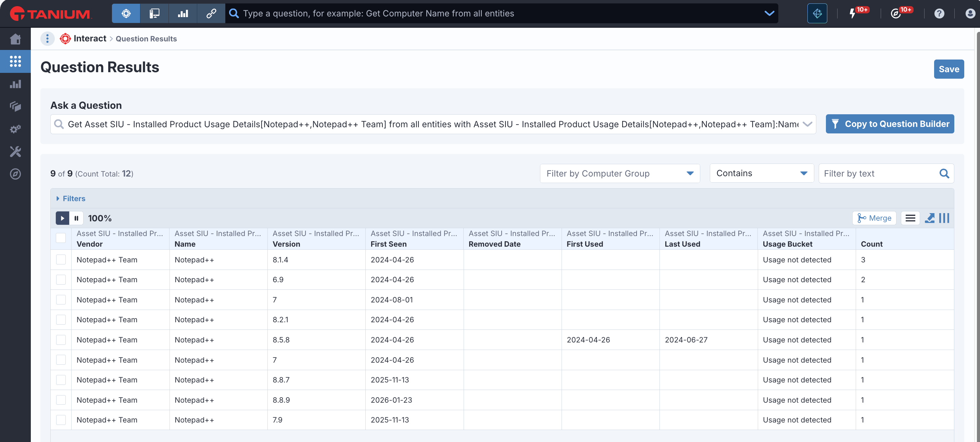Screen dimensions: 980x442
Task: Toggle the select-all rows header checkbox
Action: [x=61, y=238]
